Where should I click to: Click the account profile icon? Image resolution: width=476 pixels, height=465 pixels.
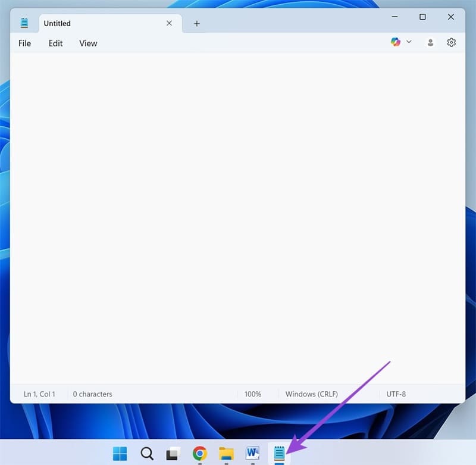[x=430, y=43]
